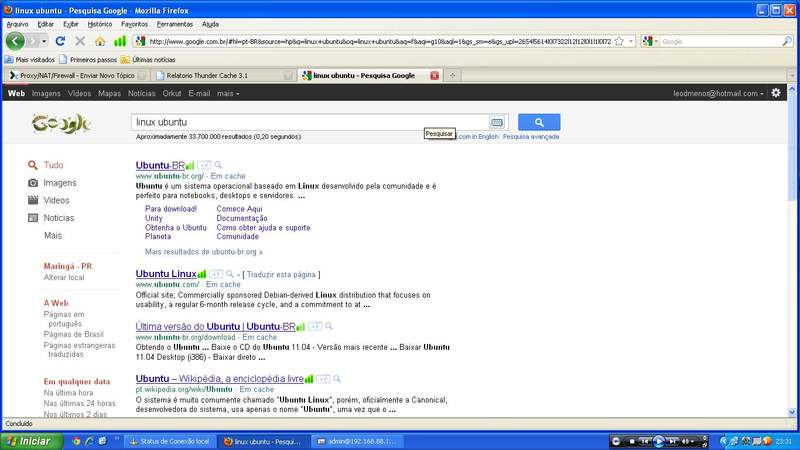Expand the 'mais' dropdown in Google top bar
800x450 pixels.
pyautogui.click(x=228, y=93)
